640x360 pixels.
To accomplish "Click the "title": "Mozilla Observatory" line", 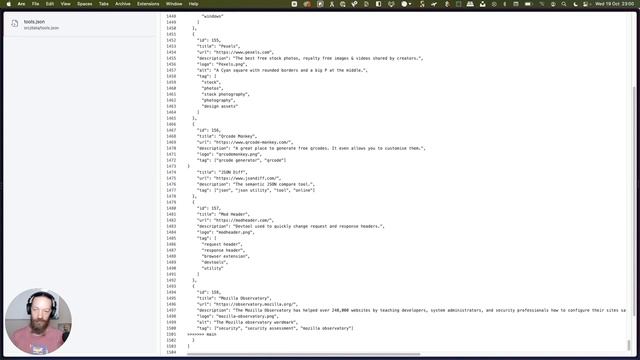I will 234,298.
